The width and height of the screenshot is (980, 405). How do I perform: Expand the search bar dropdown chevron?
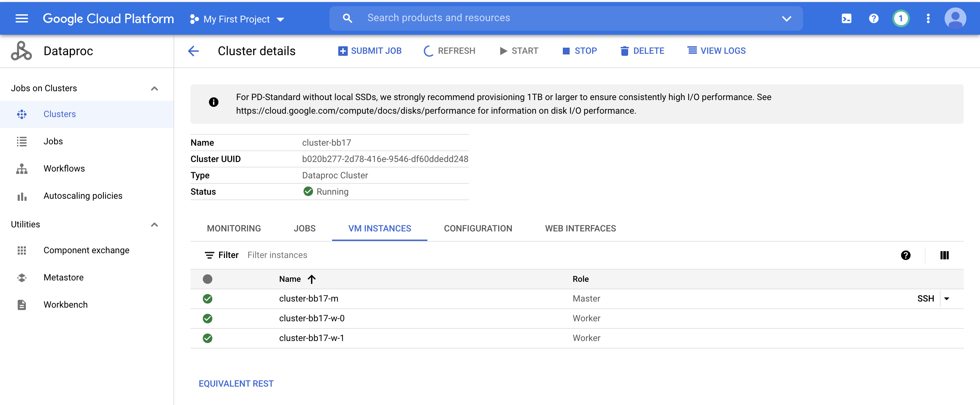(x=786, y=18)
